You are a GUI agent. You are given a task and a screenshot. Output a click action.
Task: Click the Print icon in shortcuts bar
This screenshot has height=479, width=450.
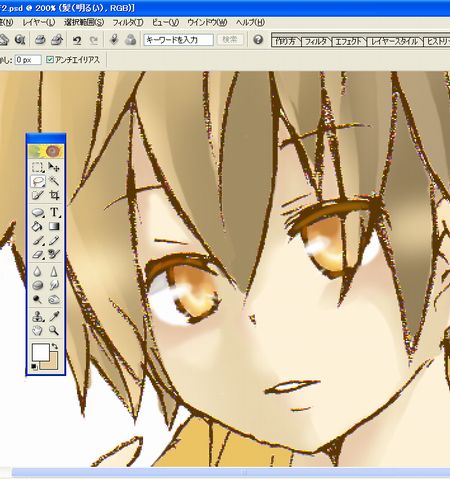tap(40, 40)
